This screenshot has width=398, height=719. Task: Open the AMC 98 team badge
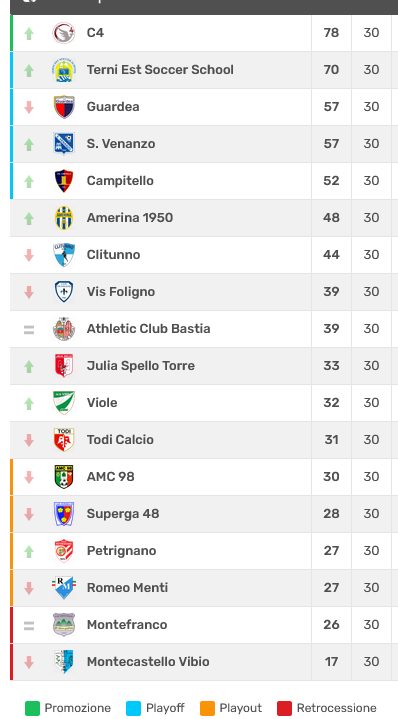pos(64,477)
